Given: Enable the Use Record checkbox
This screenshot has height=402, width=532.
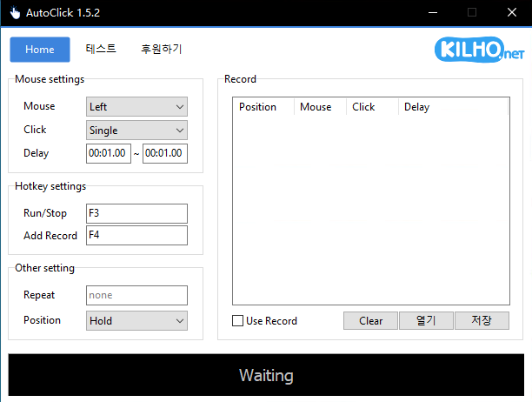Looking at the screenshot, I should 237,321.
